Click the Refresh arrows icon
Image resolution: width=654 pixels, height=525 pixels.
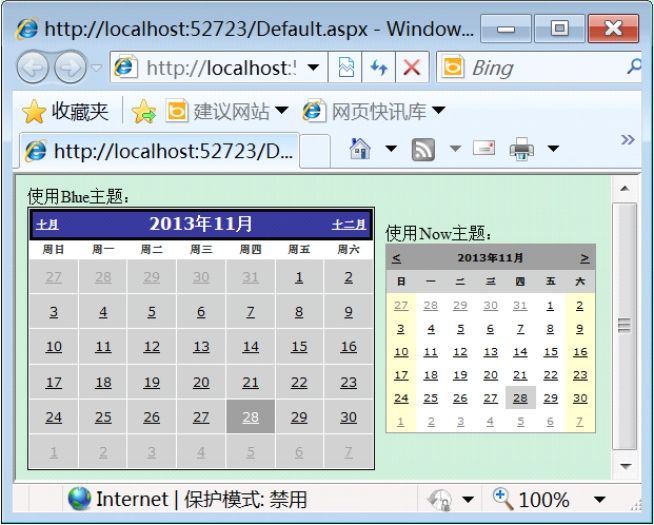pyautogui.click(x=379, y=67)
